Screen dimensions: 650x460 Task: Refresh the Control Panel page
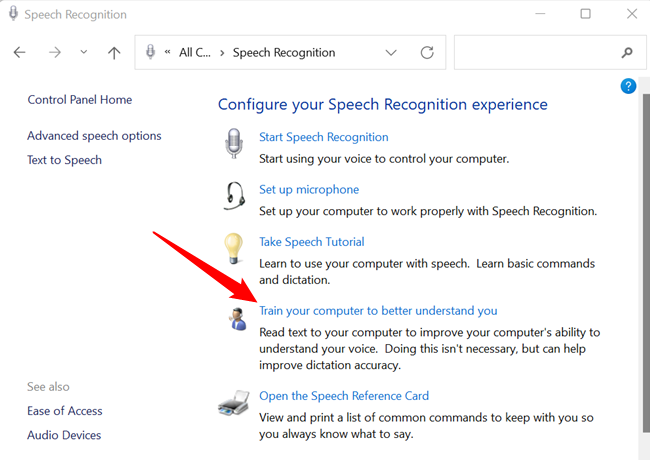[428, 53]
